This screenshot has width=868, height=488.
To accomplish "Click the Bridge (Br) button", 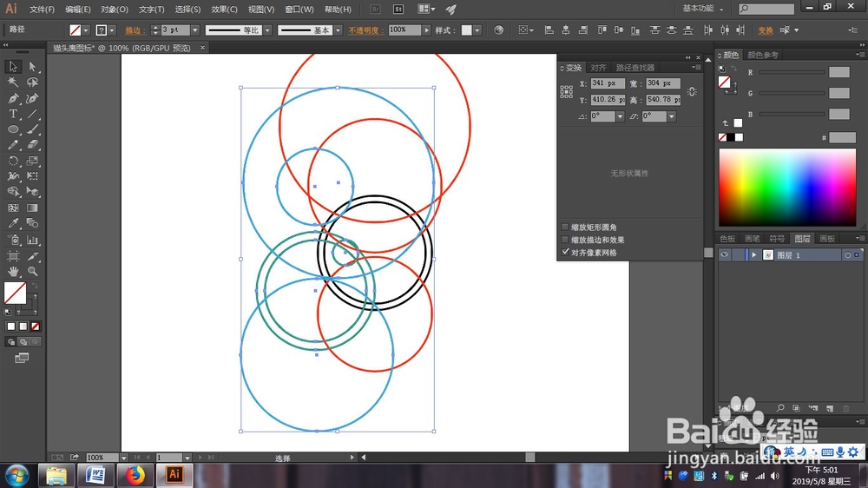I will [375, 9].
